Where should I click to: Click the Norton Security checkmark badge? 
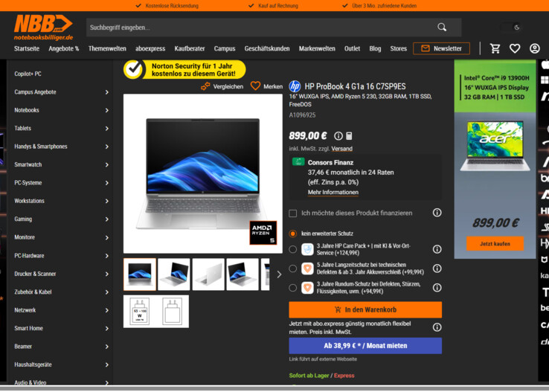click(132, 69)
